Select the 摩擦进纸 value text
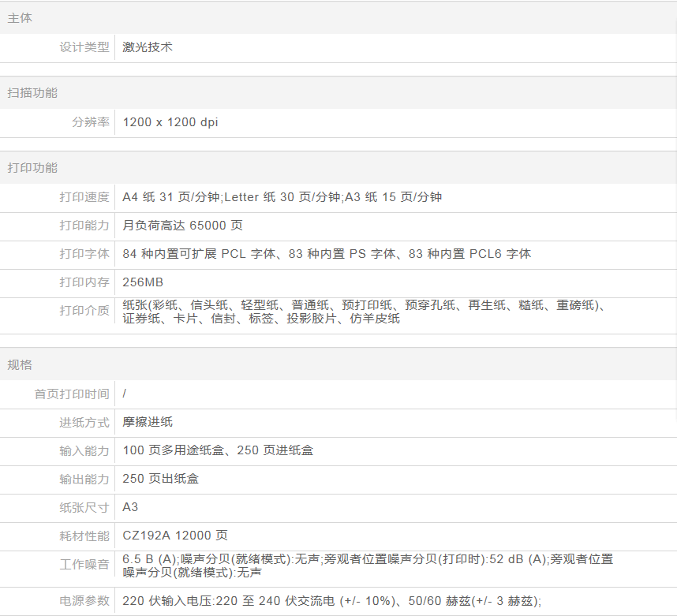Viewport: 677px width, 616px height. pos(148,422)
